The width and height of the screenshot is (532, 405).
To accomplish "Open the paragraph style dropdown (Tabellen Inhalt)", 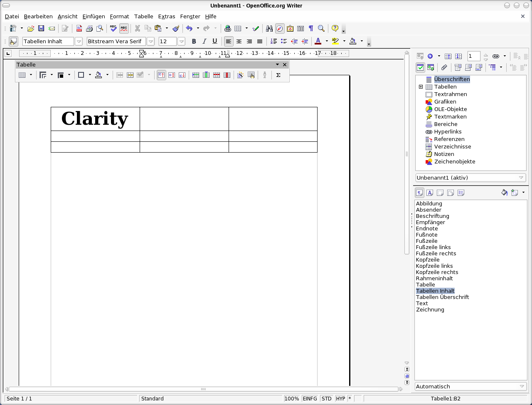I will pos(79,41).
